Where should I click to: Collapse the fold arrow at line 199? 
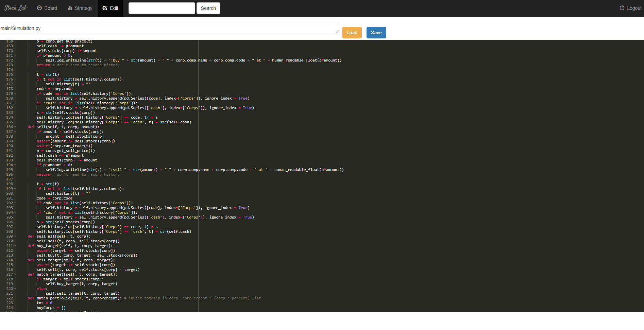(x=15, y=189)
